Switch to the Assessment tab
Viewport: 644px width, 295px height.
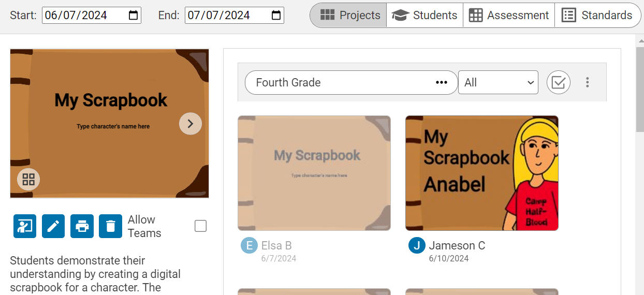508,16
